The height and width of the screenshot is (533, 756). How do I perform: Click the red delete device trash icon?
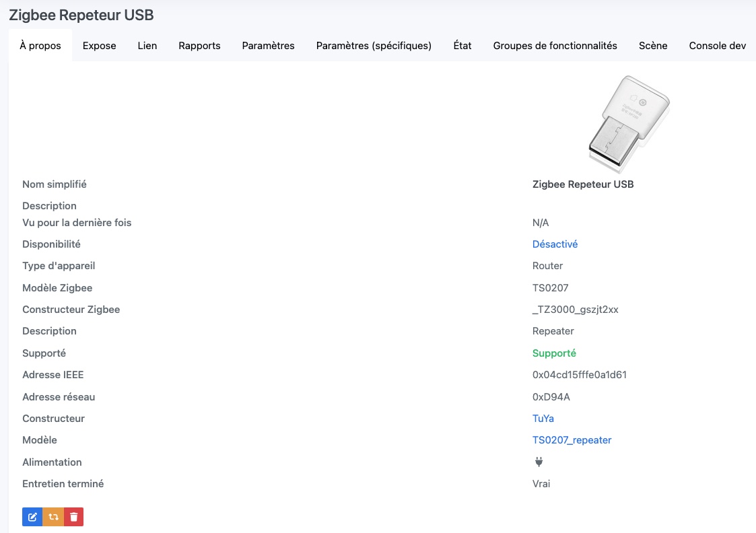coord(74,517)
